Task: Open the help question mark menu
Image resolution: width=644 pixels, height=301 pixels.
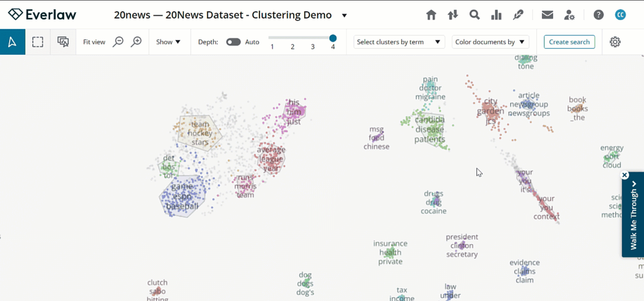Action: coord(598,15)
